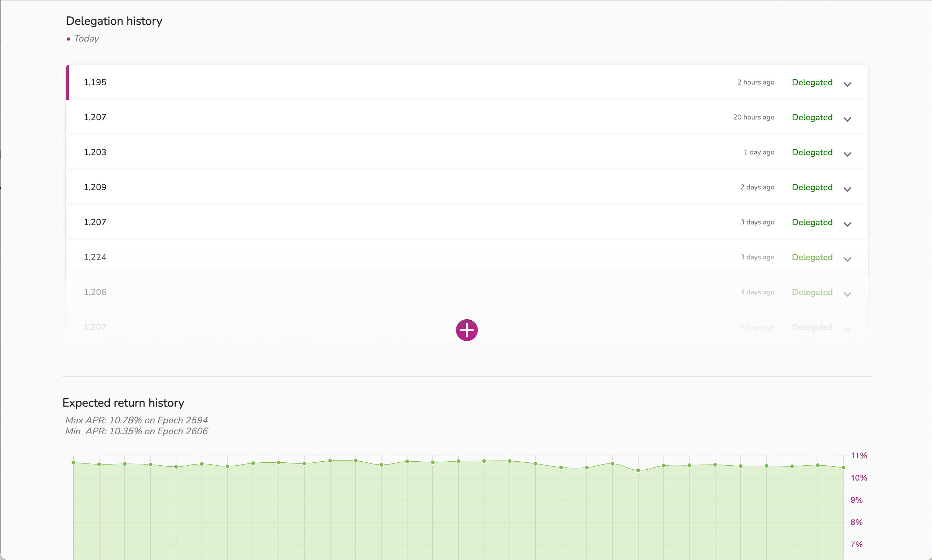Expand the 1,209 row chevron
The width and height of the screenshot is (932, 560).
(847, 189)
